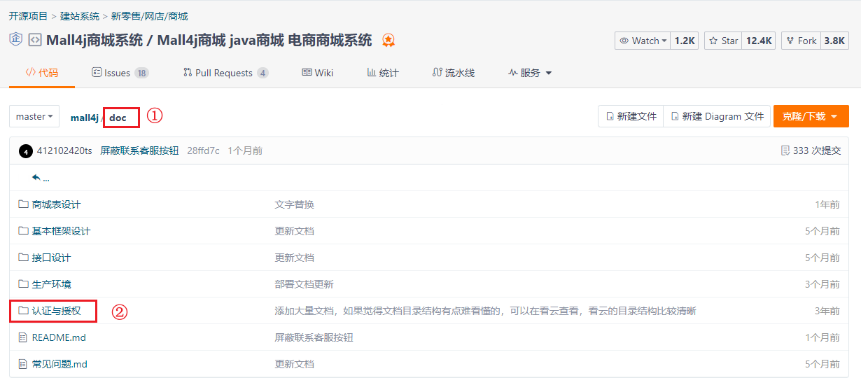Image resolution: width=861 pixels, height=380 pixels.
Task: Open the Watch dropdown button
Action: coord(642,41)
